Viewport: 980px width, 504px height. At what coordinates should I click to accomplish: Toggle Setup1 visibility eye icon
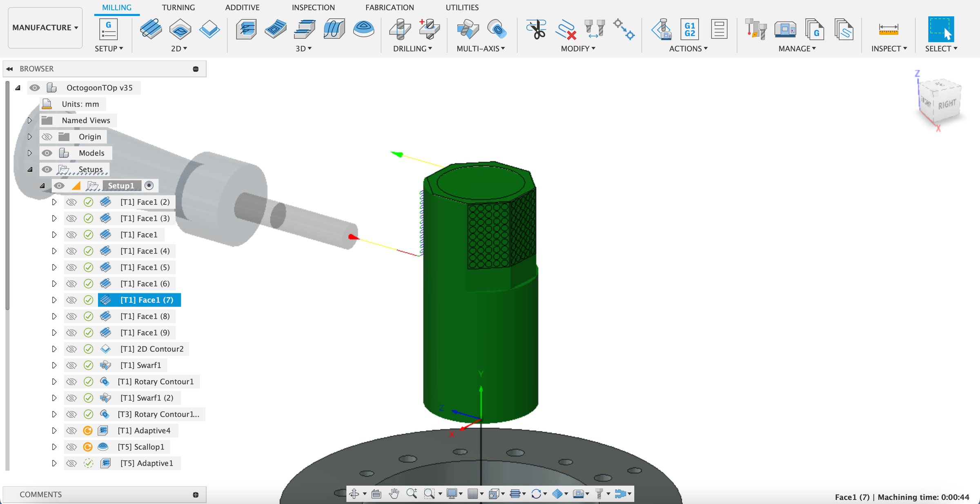[x=60, y=185]
